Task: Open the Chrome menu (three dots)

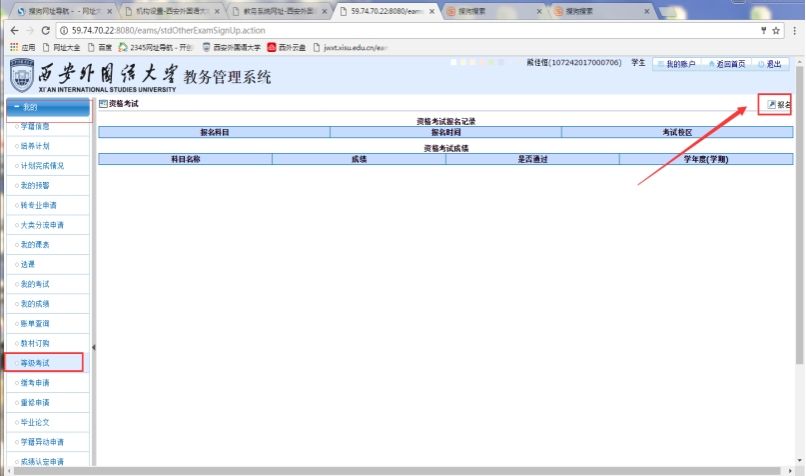Action: pos(794,30)
